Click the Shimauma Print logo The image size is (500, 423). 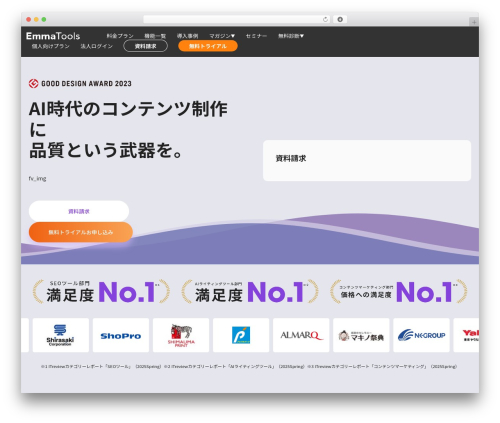pos(181,335)
